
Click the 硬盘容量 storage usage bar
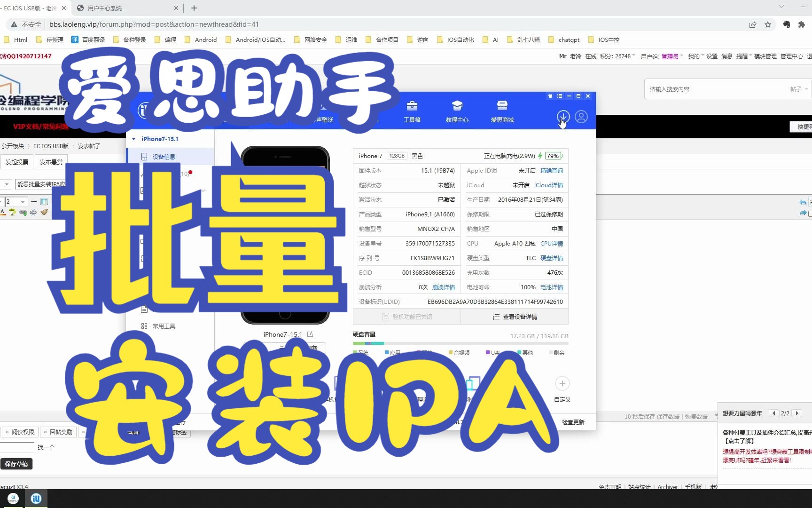(461, 343)
